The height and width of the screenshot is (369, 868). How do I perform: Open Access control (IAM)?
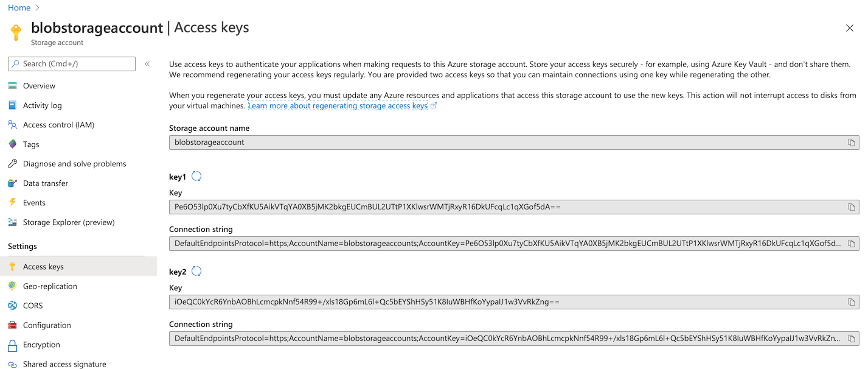coord(58,124)
